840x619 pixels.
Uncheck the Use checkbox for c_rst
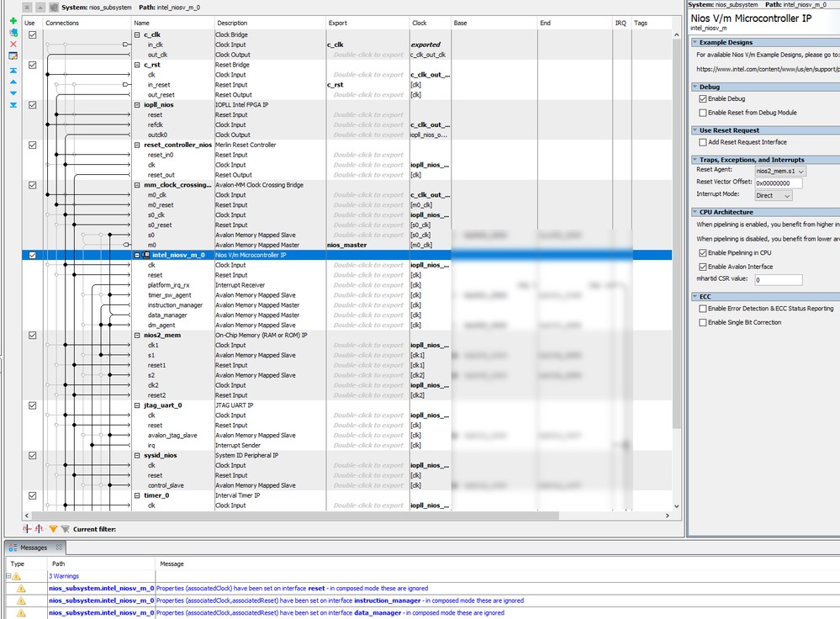click(33, 65)
